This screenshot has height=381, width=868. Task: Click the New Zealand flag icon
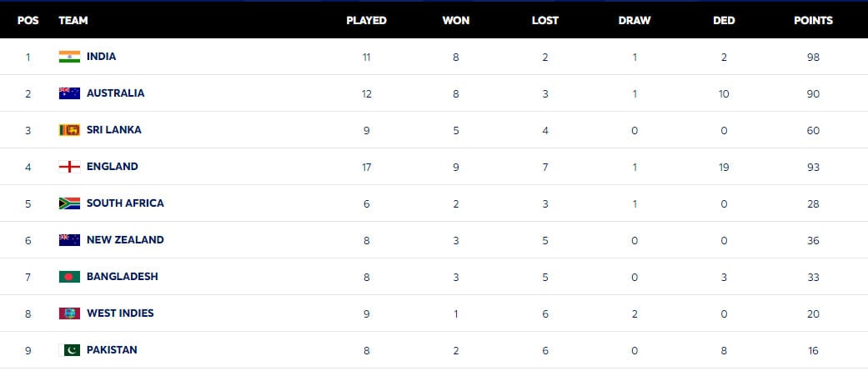(69, 240)
